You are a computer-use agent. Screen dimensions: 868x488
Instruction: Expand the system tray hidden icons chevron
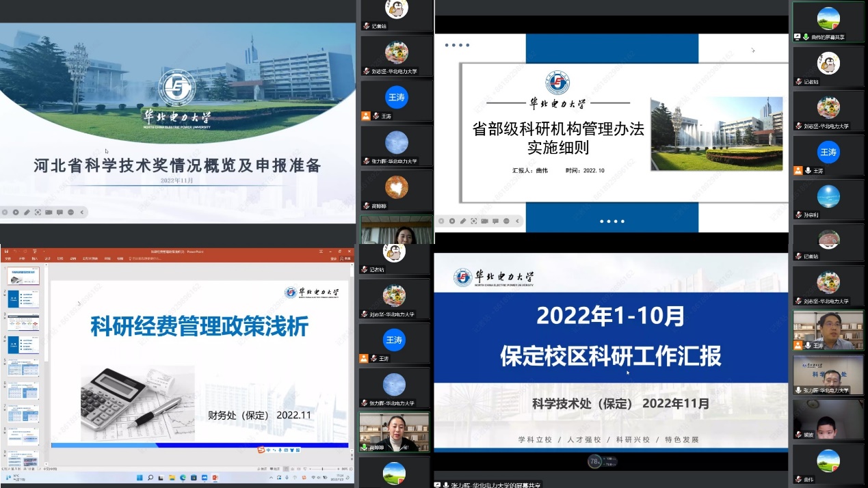coord(271,478)
